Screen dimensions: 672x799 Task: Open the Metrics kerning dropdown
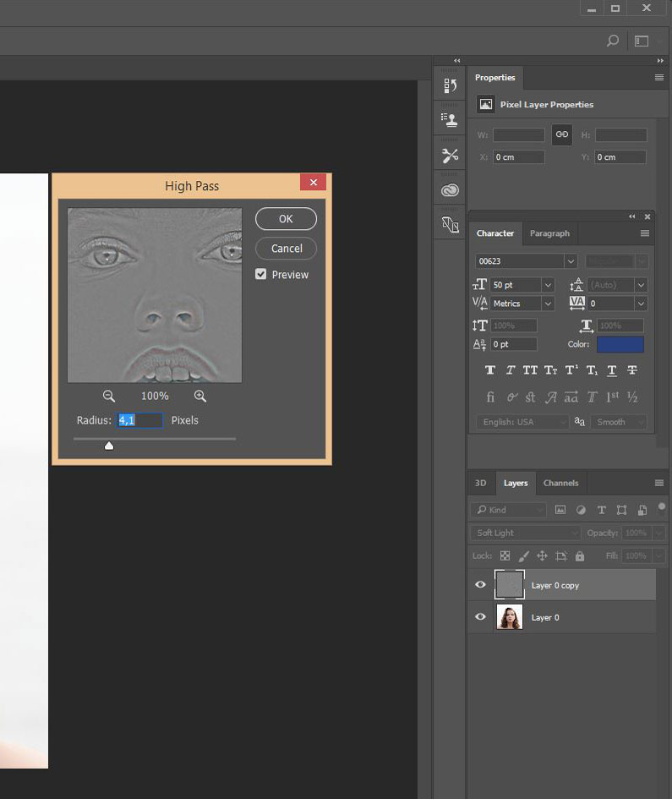(549, 304)
